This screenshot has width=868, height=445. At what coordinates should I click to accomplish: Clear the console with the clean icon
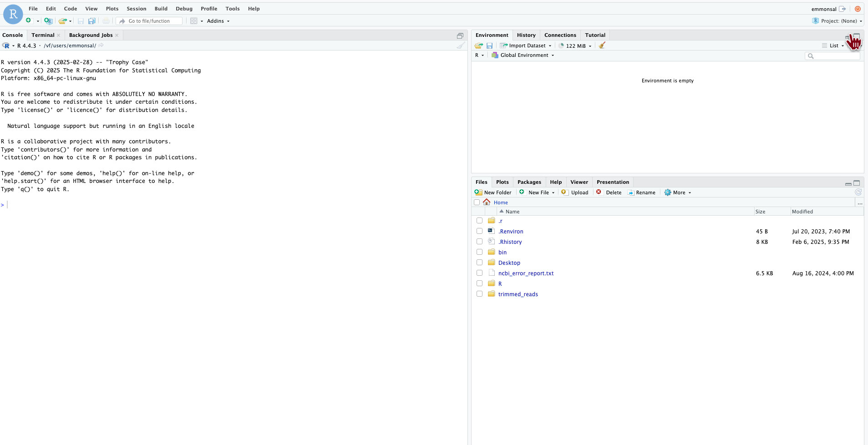461,46
